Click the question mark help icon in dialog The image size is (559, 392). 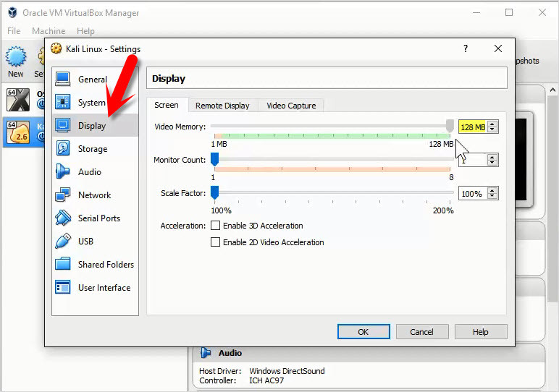[x=466, y=48]
